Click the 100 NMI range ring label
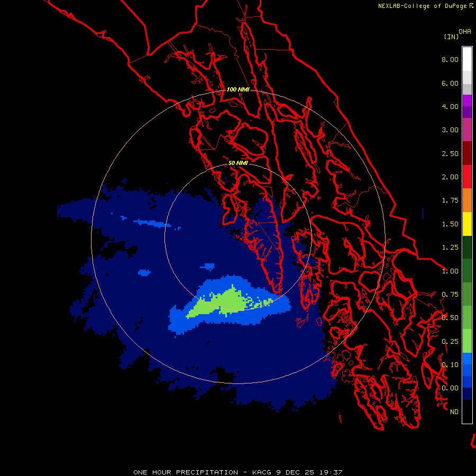The width and height of the screenshot is (476, 476). pyautogui.click(x=238, y=89)
